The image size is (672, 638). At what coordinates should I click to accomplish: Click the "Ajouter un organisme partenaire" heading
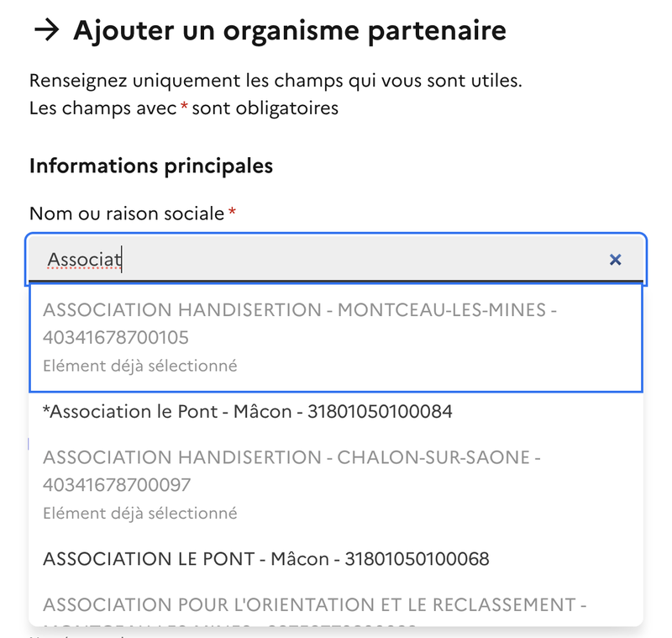pyautogui.click(x=289, y=31)
